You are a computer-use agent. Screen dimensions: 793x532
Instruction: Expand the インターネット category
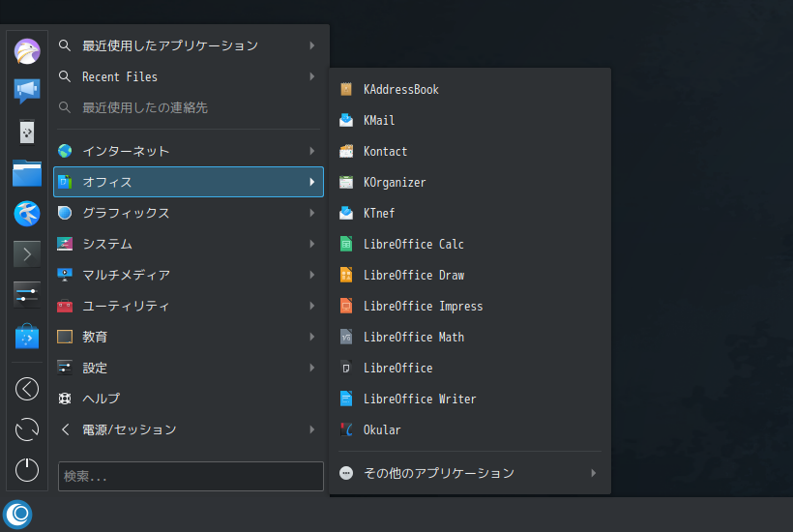click(189, 151)
